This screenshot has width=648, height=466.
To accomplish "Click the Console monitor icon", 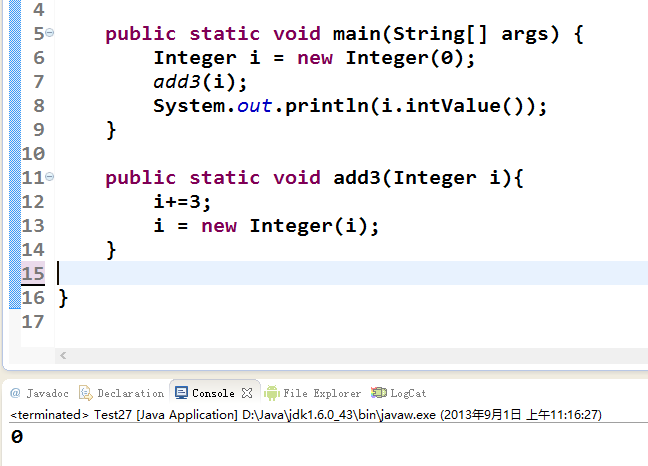I will (x=181, y=393).
